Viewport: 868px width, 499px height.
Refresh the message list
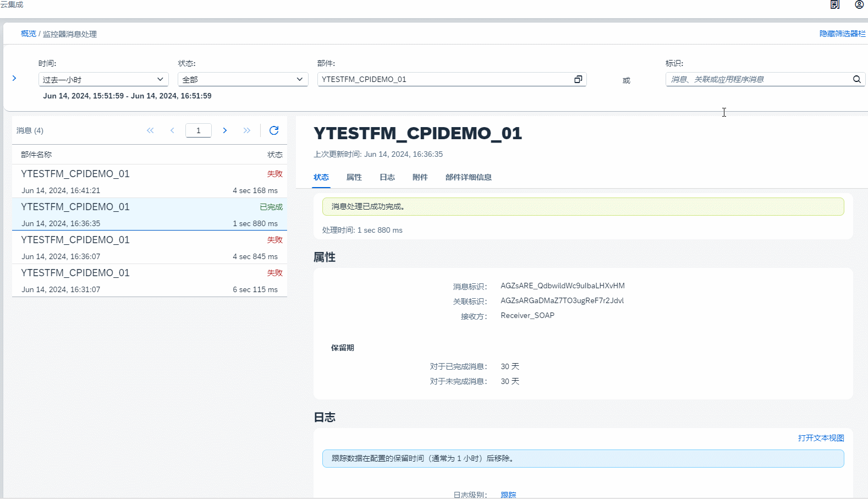tap(274, 130)
